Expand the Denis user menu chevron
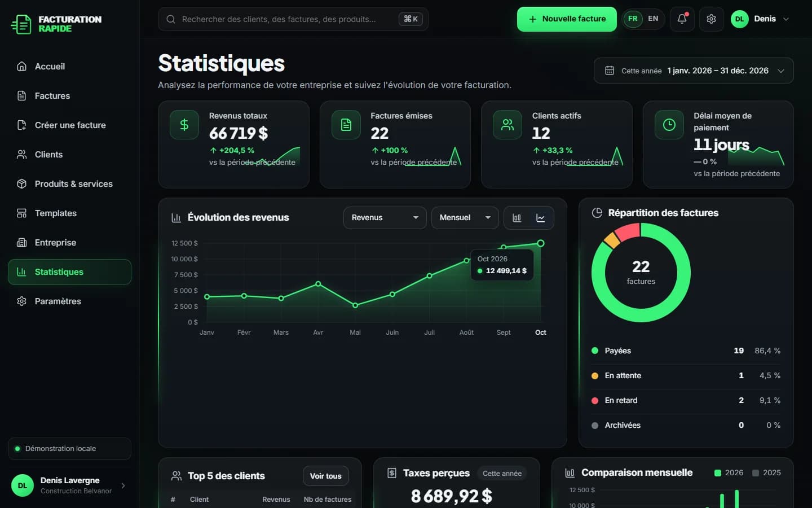Screen dimensions: 812x508 pos(786,19)
